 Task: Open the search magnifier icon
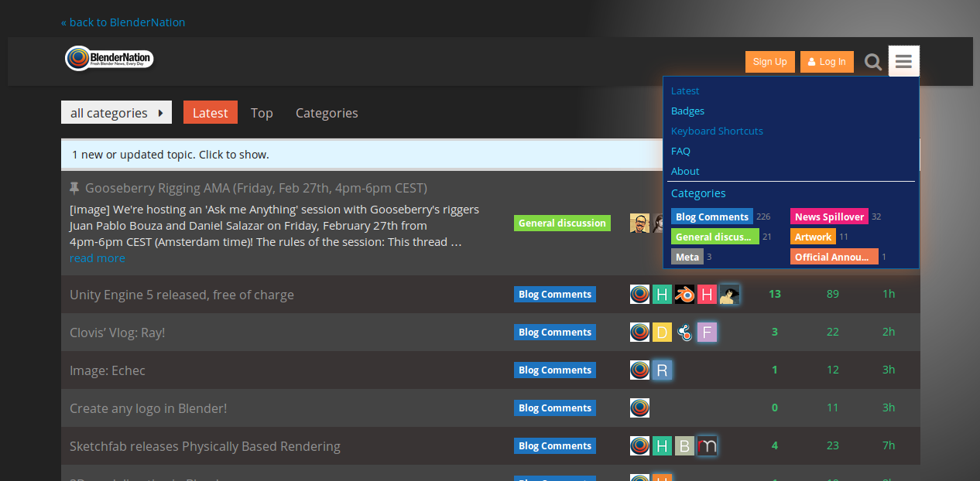873,63
